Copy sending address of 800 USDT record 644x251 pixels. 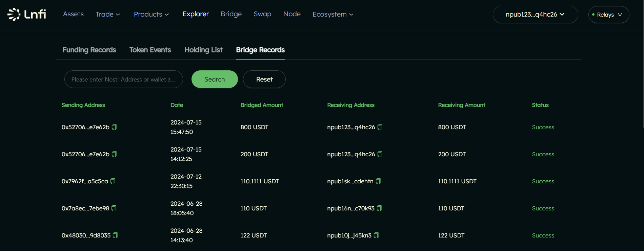[x=114, y=127]
